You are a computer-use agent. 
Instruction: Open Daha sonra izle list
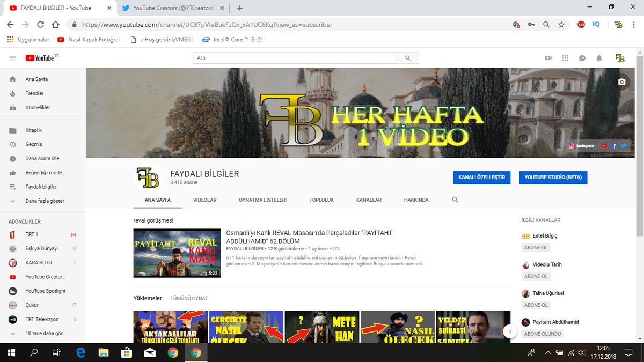coord(42,159)
